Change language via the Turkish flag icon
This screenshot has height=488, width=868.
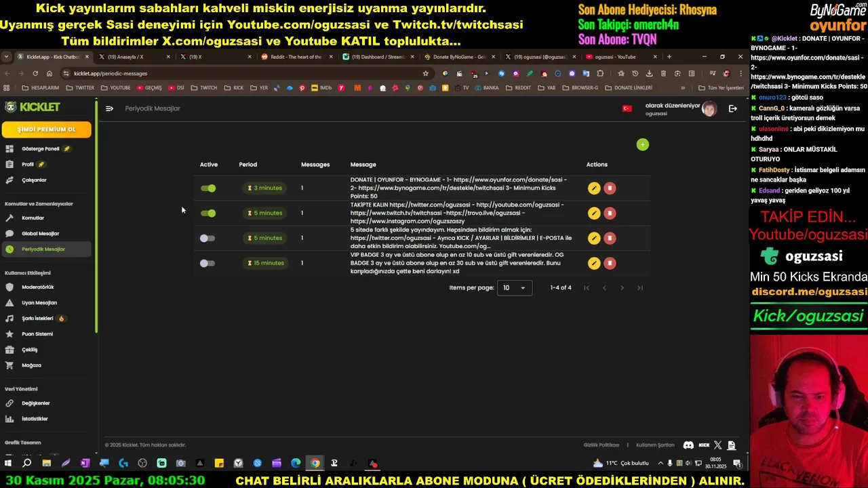tap(627, 108)
